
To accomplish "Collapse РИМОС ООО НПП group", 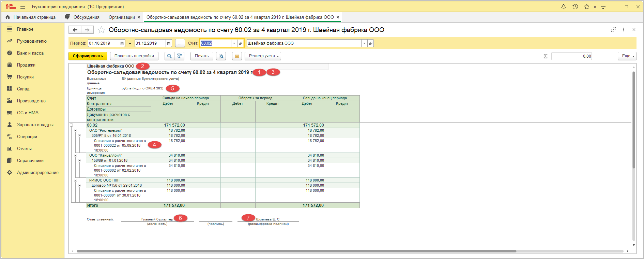I will point(76,180).
